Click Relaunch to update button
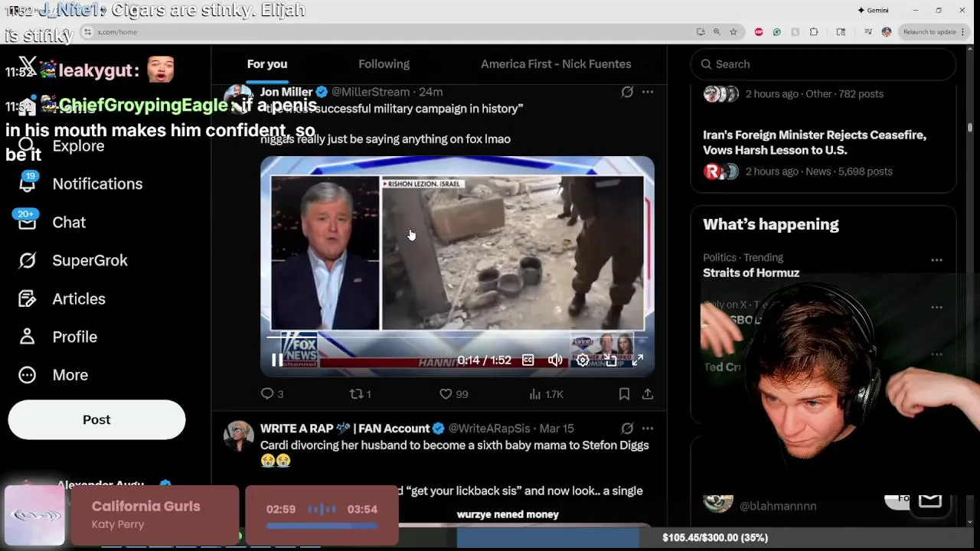This screenshot has width=980, height=551. coord(929,32)
